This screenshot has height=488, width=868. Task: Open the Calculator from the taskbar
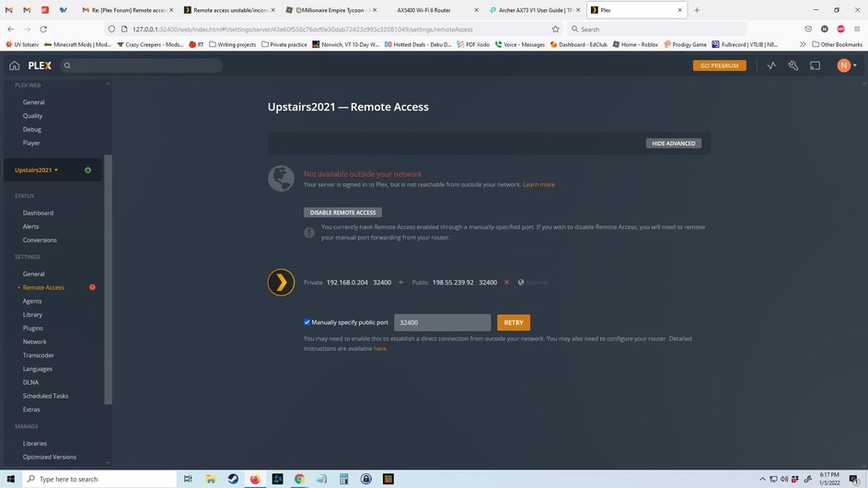pyautogui.click(x=343, y=479)
